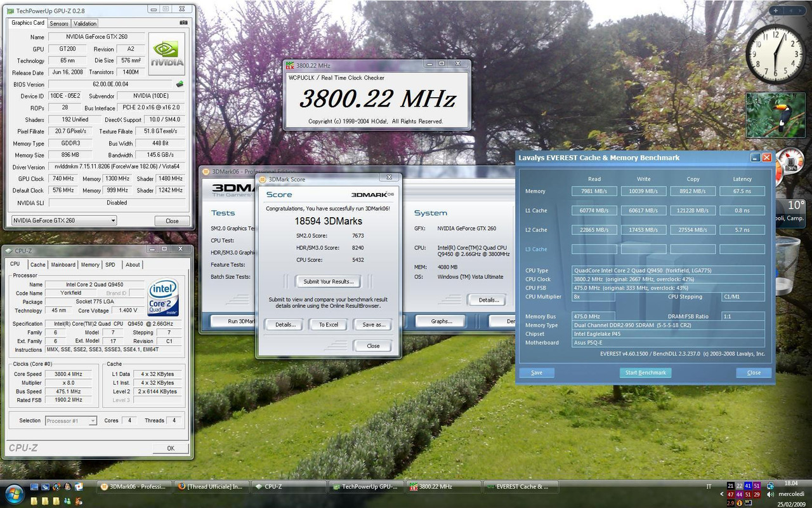Click the taskbar clock showing 18.04
The height and width of the screenshot is (508, 812).
[791, 483]
